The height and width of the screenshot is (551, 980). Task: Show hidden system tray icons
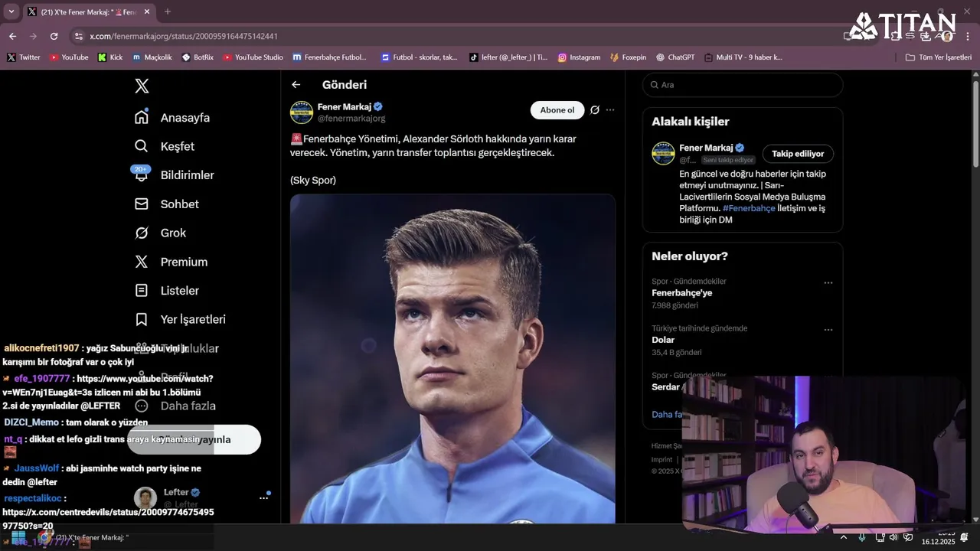pyautogui.click(x=844, y=537)
